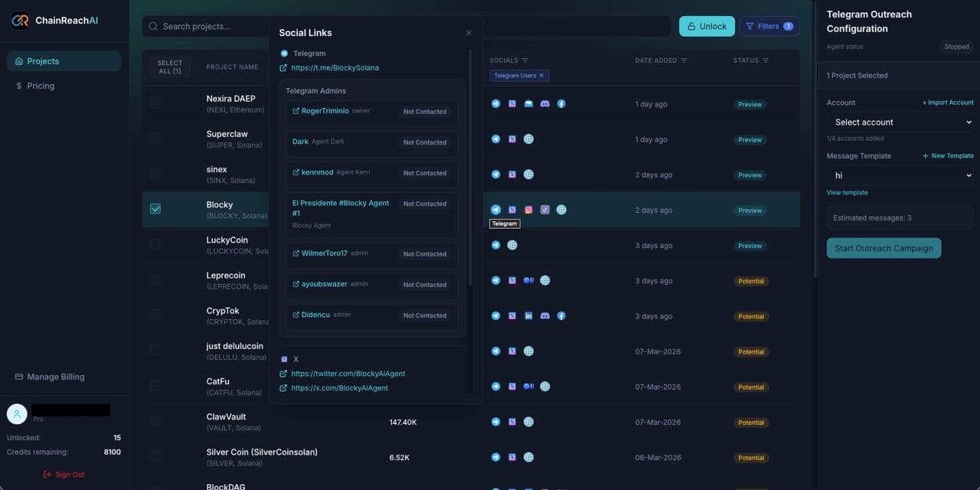The height and width of the screenshot is (490, 980).
Task: Click the Start Outreach Campaign button
Action: 884,247
